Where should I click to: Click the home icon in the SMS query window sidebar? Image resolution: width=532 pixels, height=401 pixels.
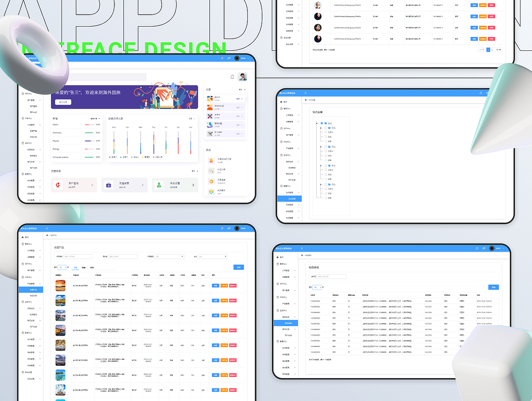coord(278,257)
